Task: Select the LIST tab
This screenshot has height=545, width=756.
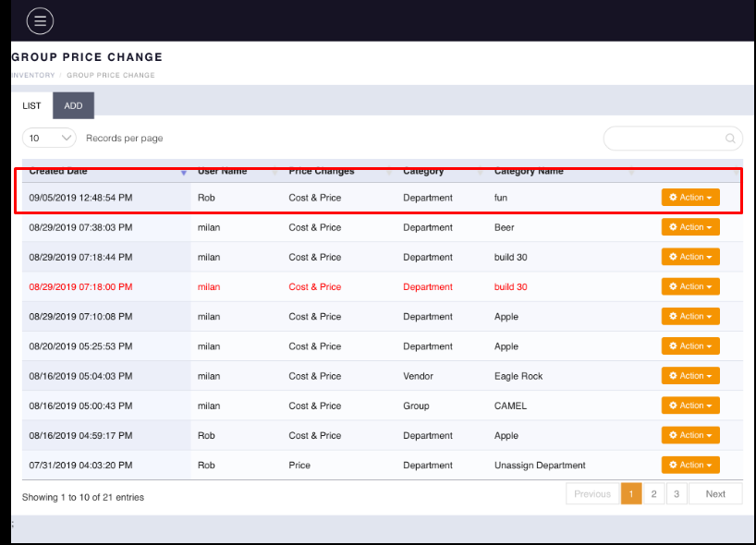Action: [x=31, y=105]
